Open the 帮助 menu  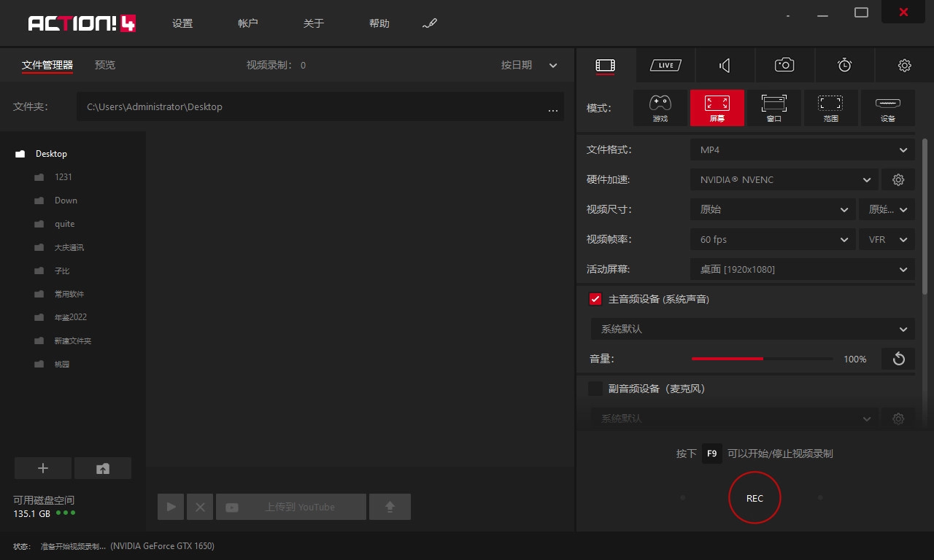click(379, 23)
